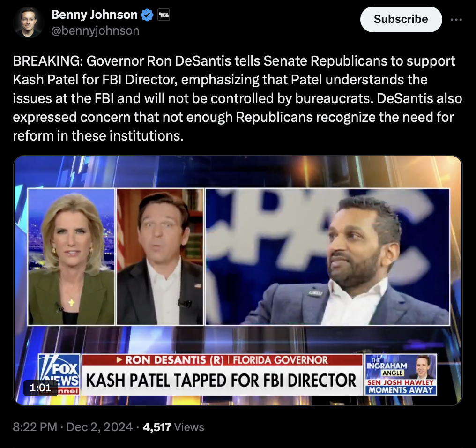
Task: Click the Kash Patel video panel
Action: (327, 257)
